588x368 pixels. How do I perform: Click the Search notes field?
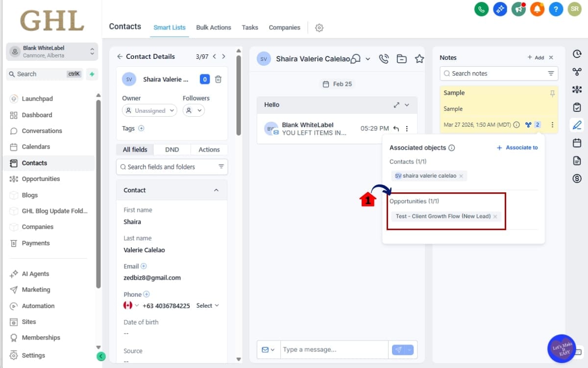click(x=495, y=74)
